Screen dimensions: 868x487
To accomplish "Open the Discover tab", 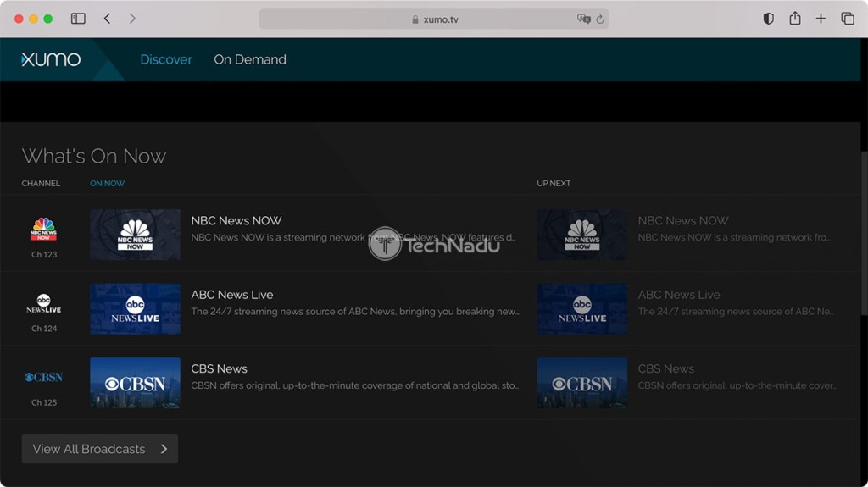I will pyautogui.click(x=166, y=59).
